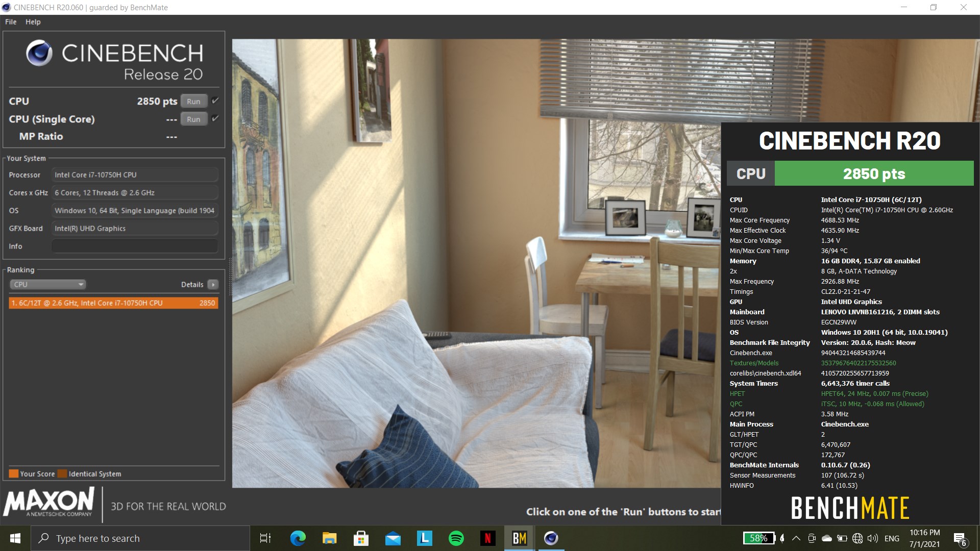Click the BIOS Version value EGCN29WW
Image resolution: width=980 pixels, height=551 pixels.
[x=839, y=322]
